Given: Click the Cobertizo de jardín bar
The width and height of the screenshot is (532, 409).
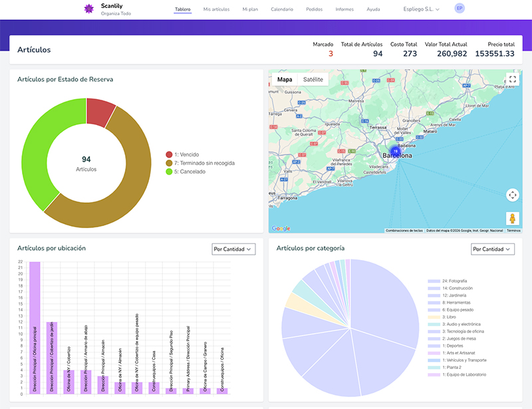Looking at the screenshot, I should pos(52,358).
